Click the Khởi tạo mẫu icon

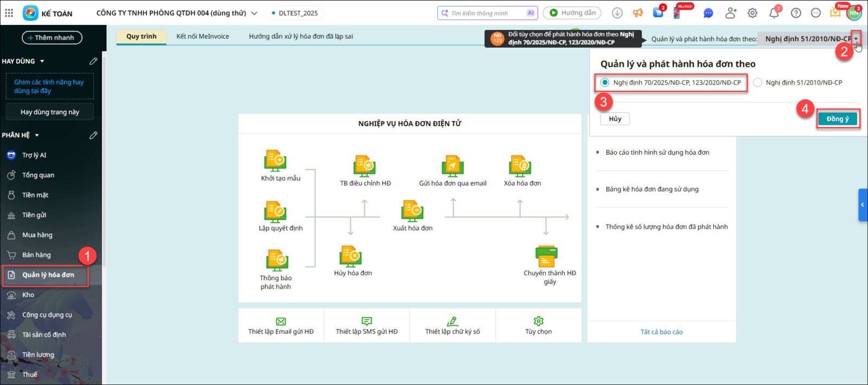point(275,161)
